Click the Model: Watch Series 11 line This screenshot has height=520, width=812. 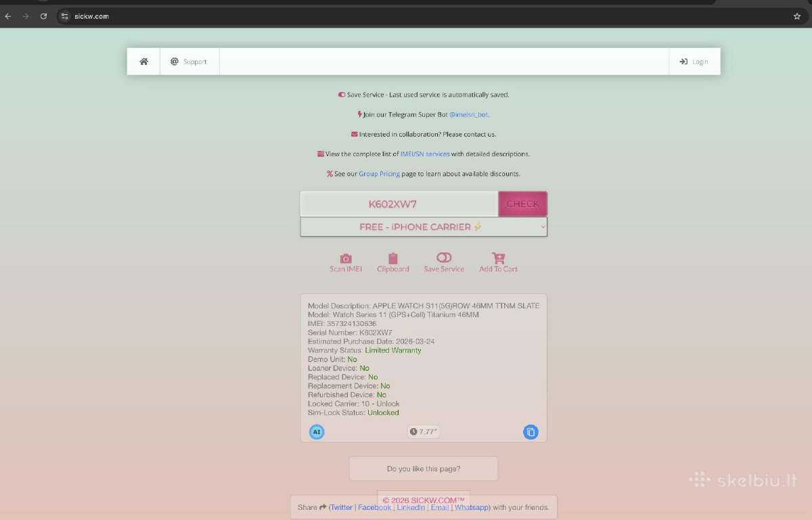click(x=393, y=314)
